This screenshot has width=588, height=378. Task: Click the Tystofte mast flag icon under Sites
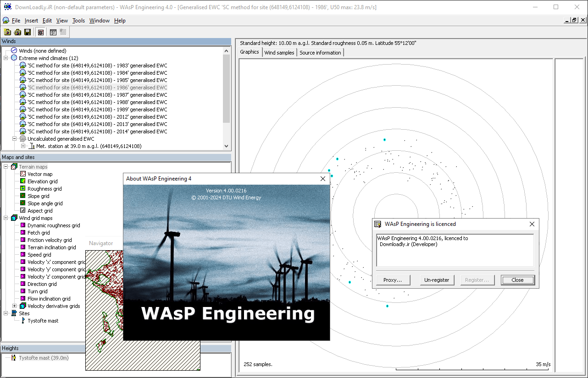pyautogui.click(x=23, y=321)
